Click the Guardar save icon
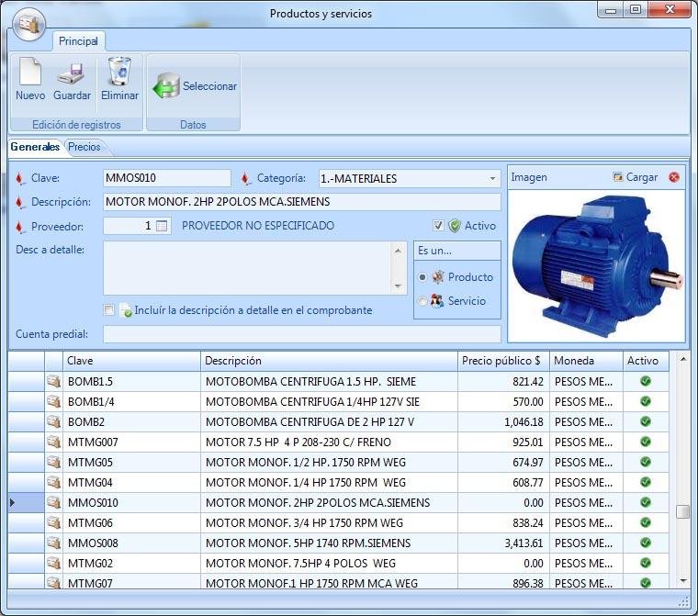Image resolution: width=698 pixels, height=616 pixels. [72, 73]
